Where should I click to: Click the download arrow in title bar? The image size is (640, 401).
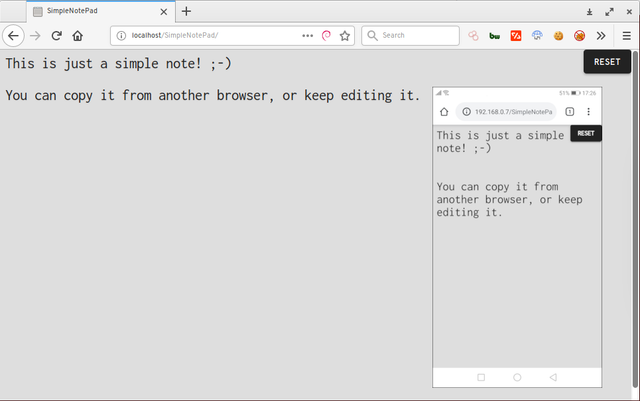589,12
